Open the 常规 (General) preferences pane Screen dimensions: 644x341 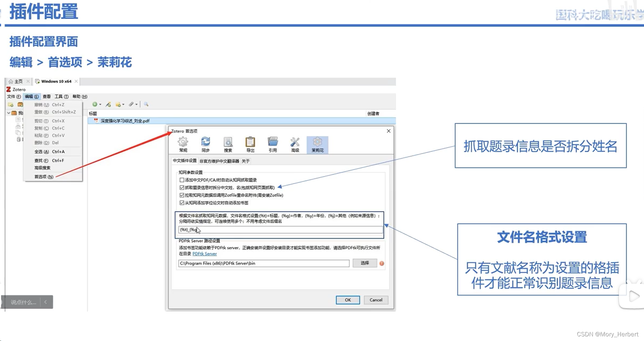(183, 145)
